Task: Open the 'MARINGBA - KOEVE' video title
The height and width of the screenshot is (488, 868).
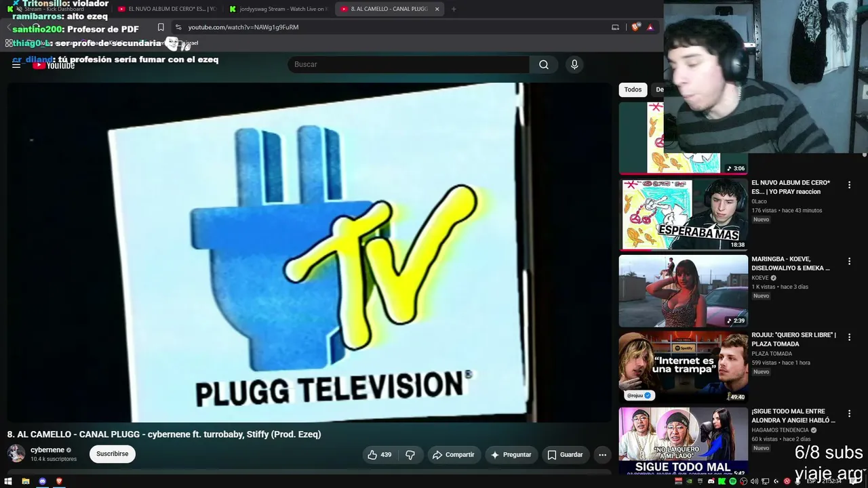Action: [x=791, y=264]
